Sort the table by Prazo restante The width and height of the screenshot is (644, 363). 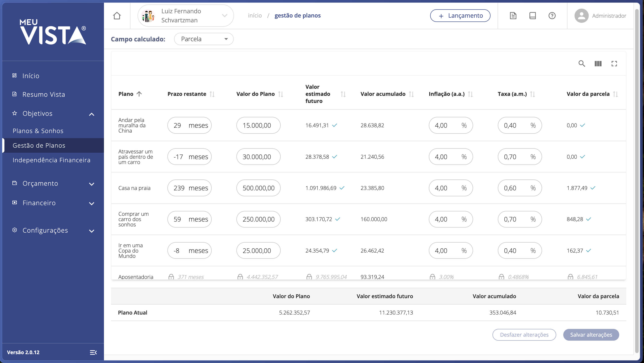click(x=212, y=94)
